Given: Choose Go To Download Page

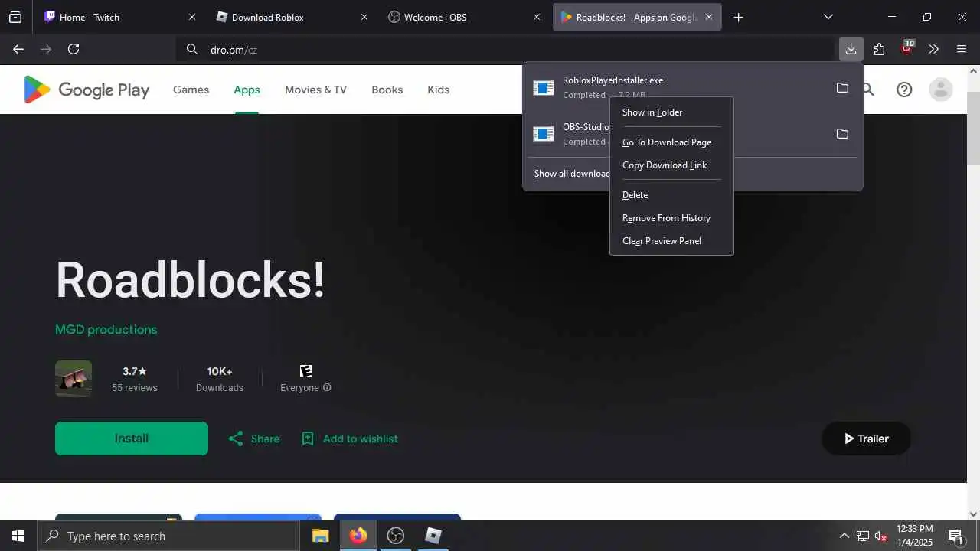Looking at the screenshot, I should click(671, 142).
